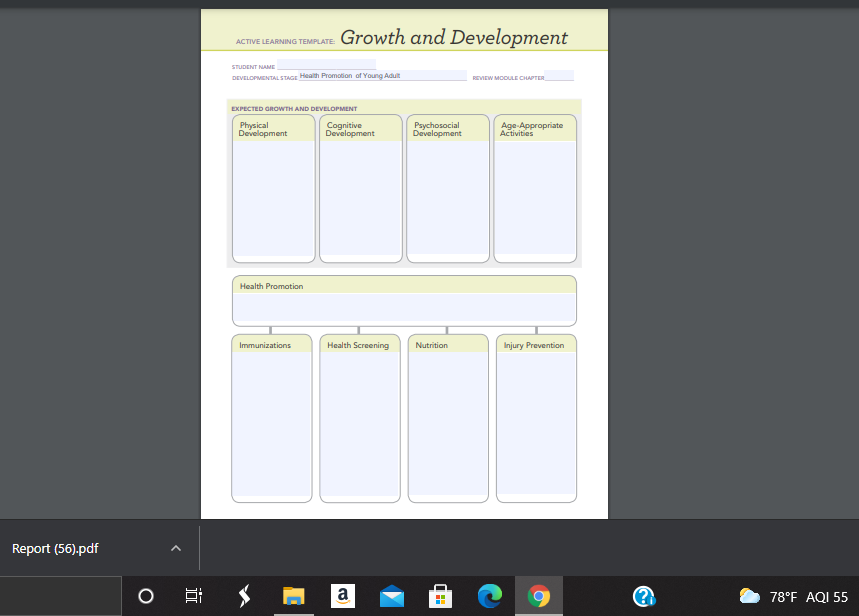Screen dimensions: 859x616
Task: Select the Google Chrome taskbar icon
Action: 538,595
